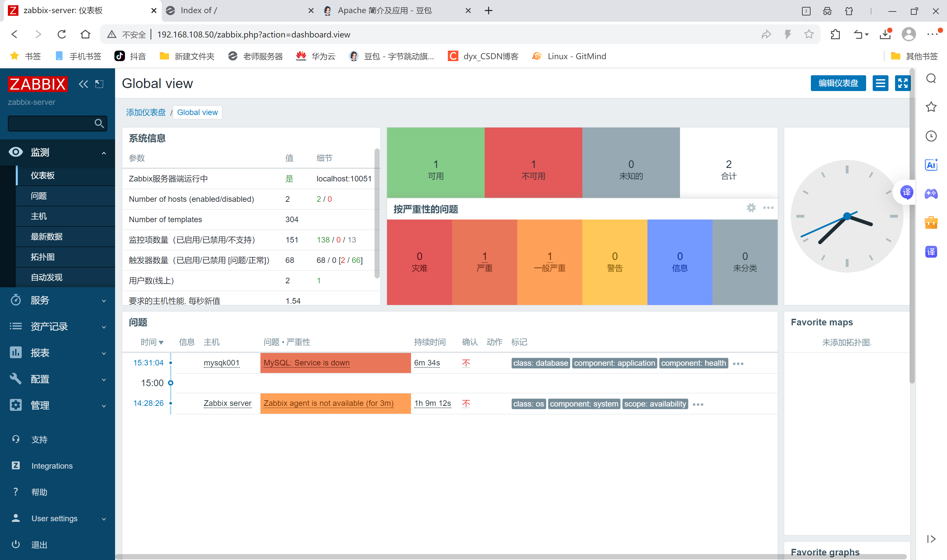Click the browser sidebar AI assistant icon
The height and width of the screenshot is (560, 947).
point(931,165)
